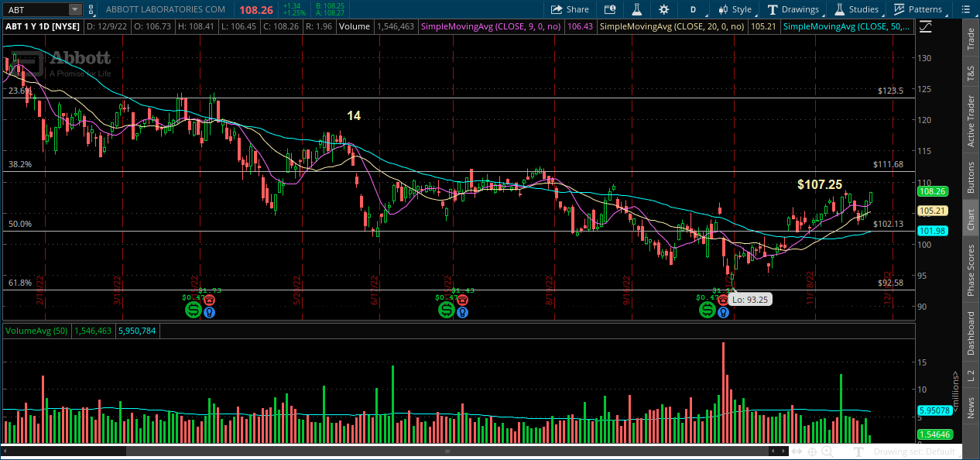Click the Share chart button
Image resolution: width=980 pixels, height=460 pixels.
pyautogui.click(x=570, y=9)
